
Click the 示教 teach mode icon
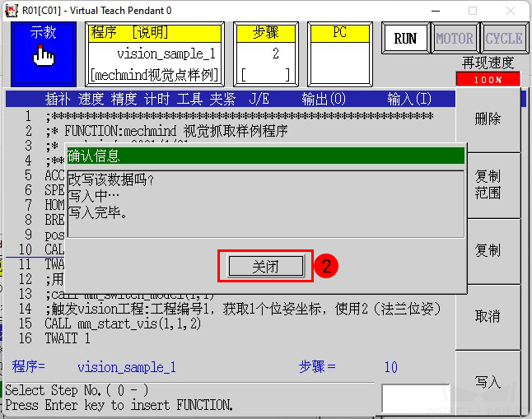pos(44,54)
